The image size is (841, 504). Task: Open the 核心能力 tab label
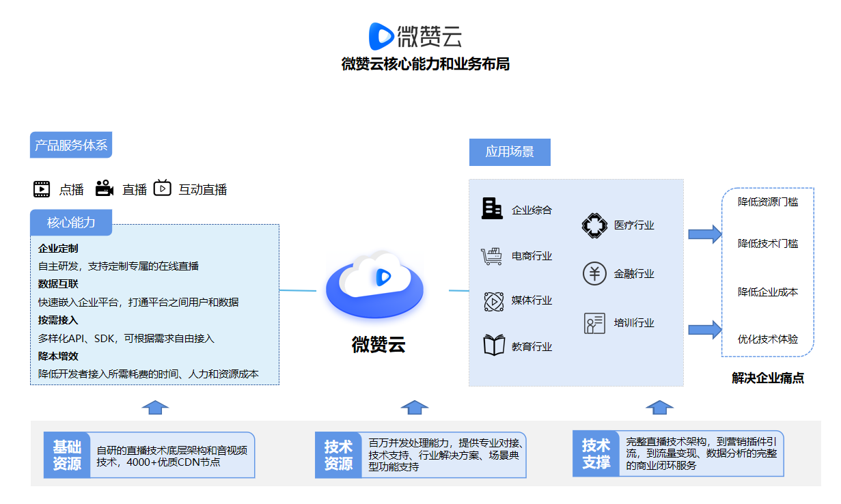(71, 223)
